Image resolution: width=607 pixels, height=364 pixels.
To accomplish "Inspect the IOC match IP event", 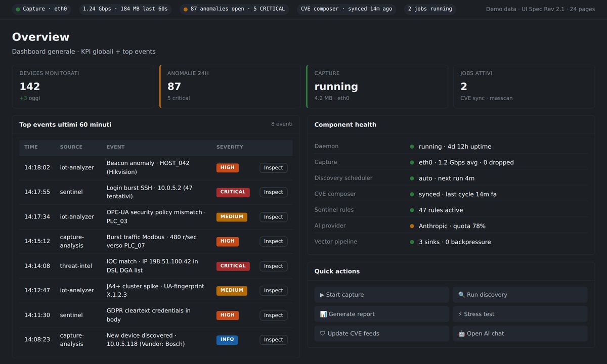I will (x=274, y=266).
